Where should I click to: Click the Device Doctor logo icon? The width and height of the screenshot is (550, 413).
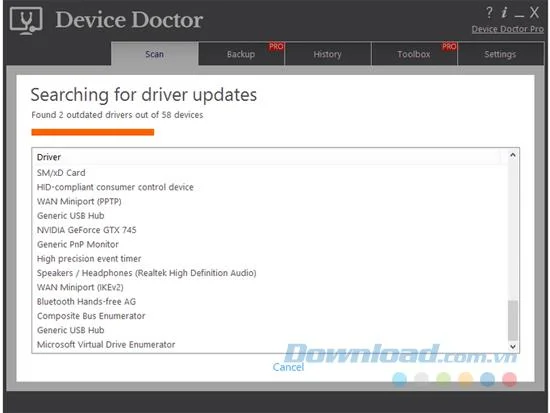pyautogui.click(x=26, y=21)
